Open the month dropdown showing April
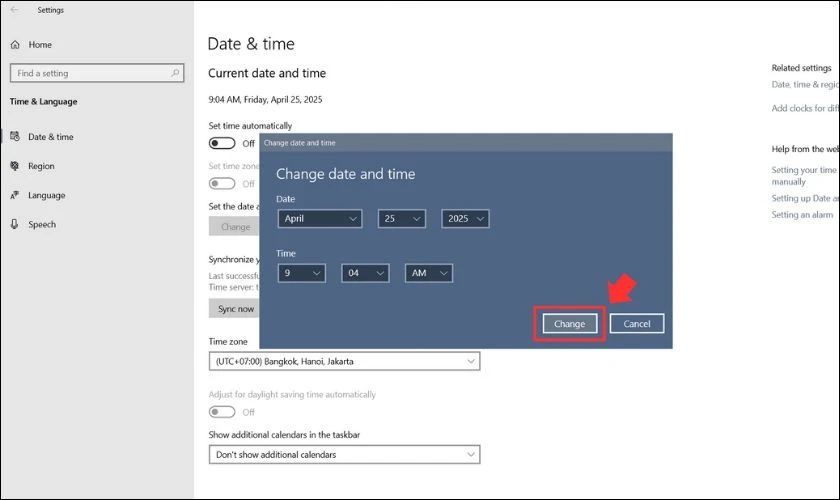This screenshot has height=500, width=840. pos(320,219)
